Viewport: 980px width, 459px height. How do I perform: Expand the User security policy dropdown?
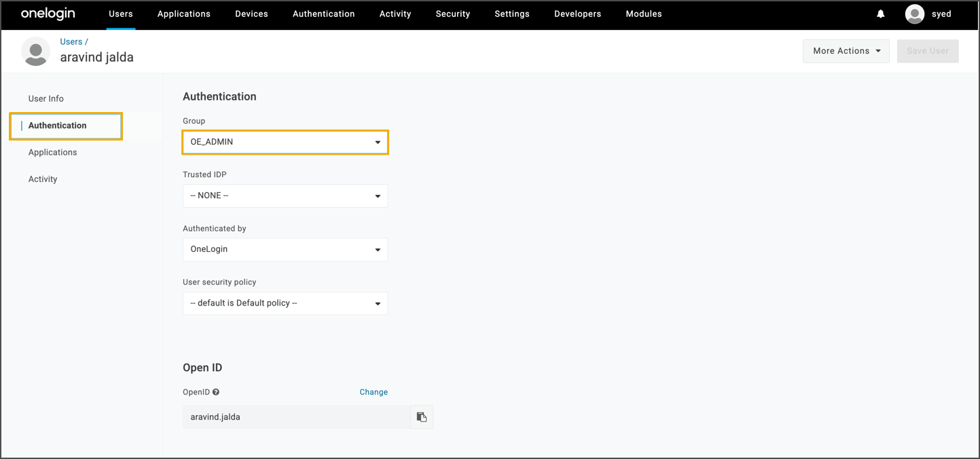[x=285, y=303]
